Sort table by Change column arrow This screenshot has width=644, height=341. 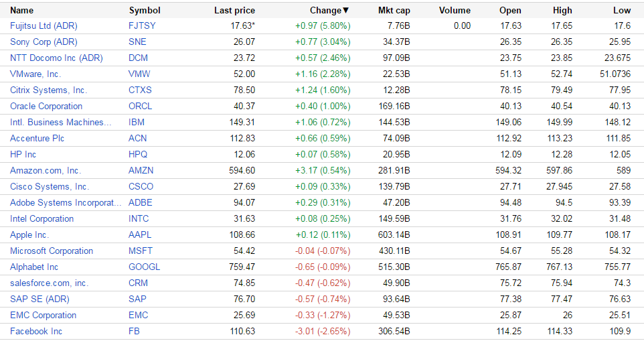[345, 10]
